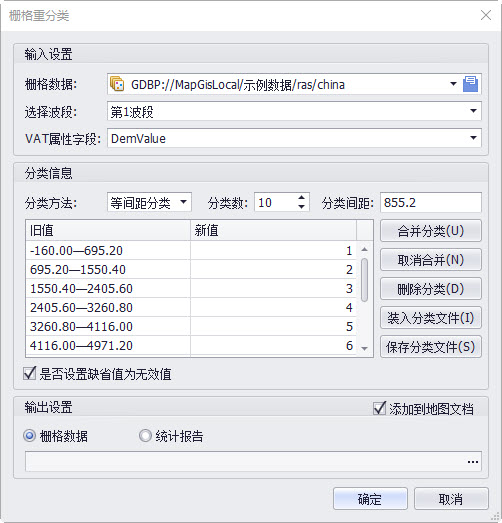Open the 分类方法 等间距分类 dropdown

click(x=183, y=202)
